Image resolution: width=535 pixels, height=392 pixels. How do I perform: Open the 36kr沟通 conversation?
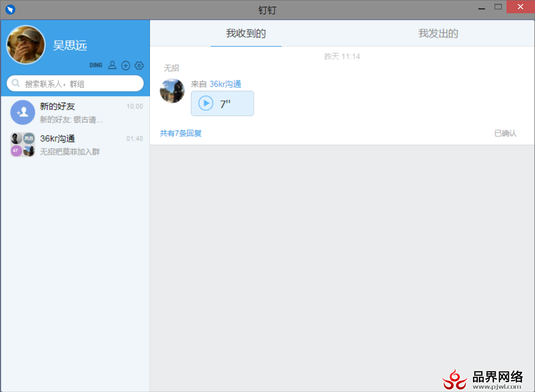coord(75,145)
